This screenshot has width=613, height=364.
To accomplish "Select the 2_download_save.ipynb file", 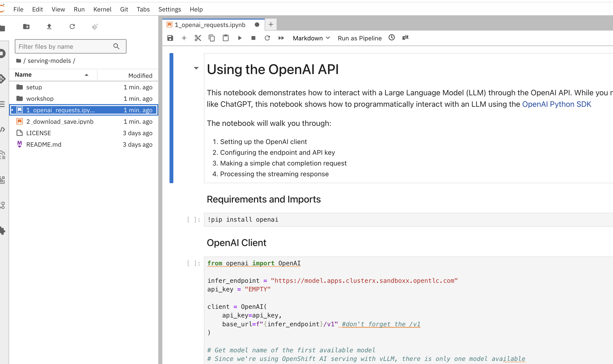I will click(x=84, y=121).
